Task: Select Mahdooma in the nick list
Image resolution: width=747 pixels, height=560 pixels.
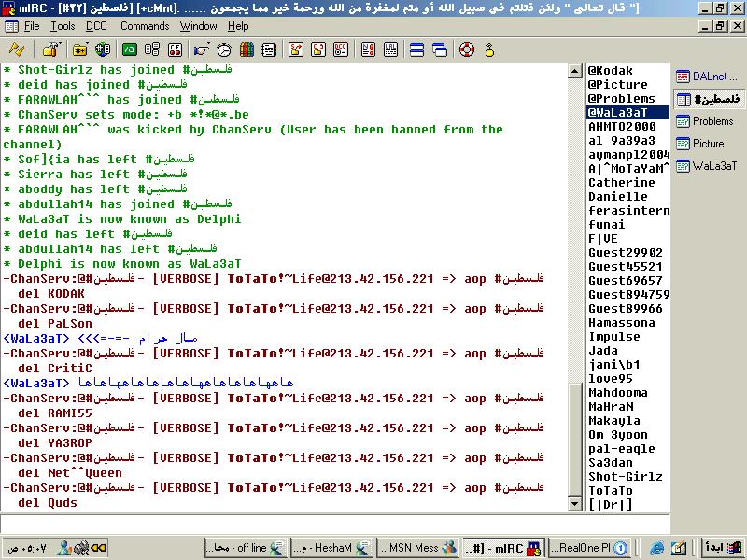Action: pyautogui.click(x=627, y=393)
